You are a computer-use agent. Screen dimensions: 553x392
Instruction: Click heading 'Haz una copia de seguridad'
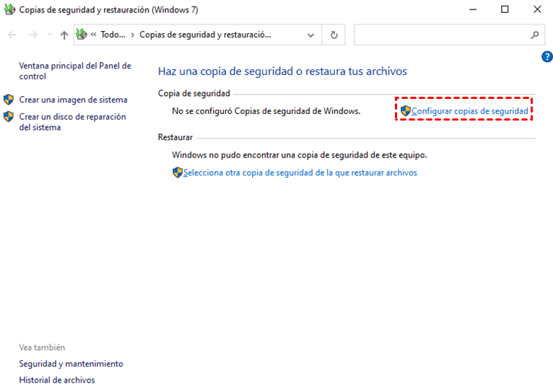tap(282, 71)
